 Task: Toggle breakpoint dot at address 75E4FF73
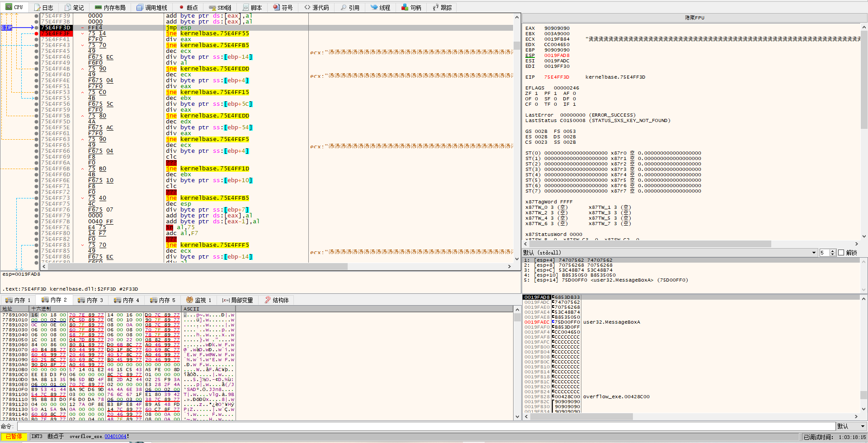pyautogui.click(x=37, y=198)
